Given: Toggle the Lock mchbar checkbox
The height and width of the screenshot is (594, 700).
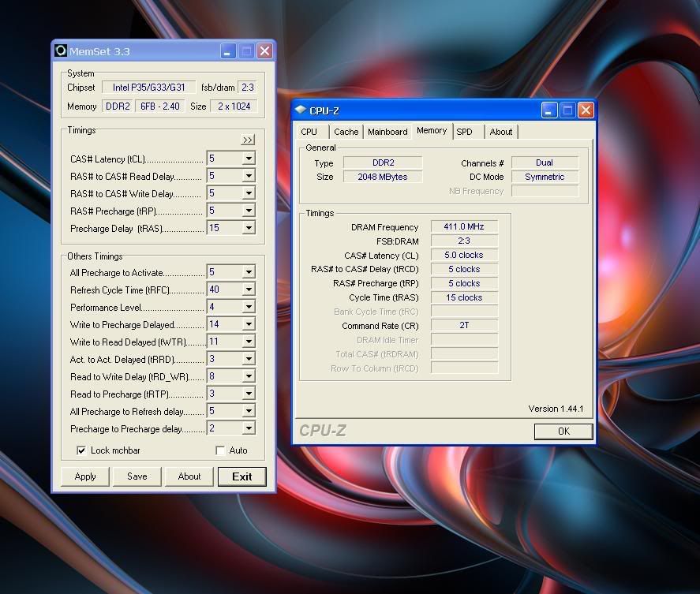Looking at the screenshot, I should pos(81,450).
